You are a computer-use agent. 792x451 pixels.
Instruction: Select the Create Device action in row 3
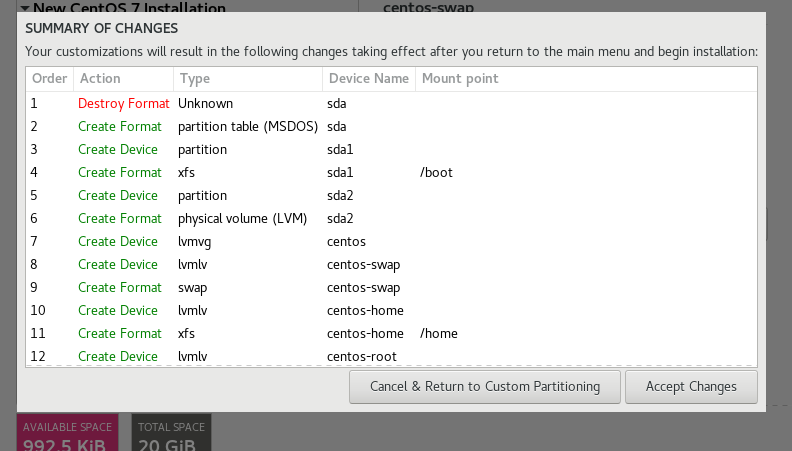point(118,150)
